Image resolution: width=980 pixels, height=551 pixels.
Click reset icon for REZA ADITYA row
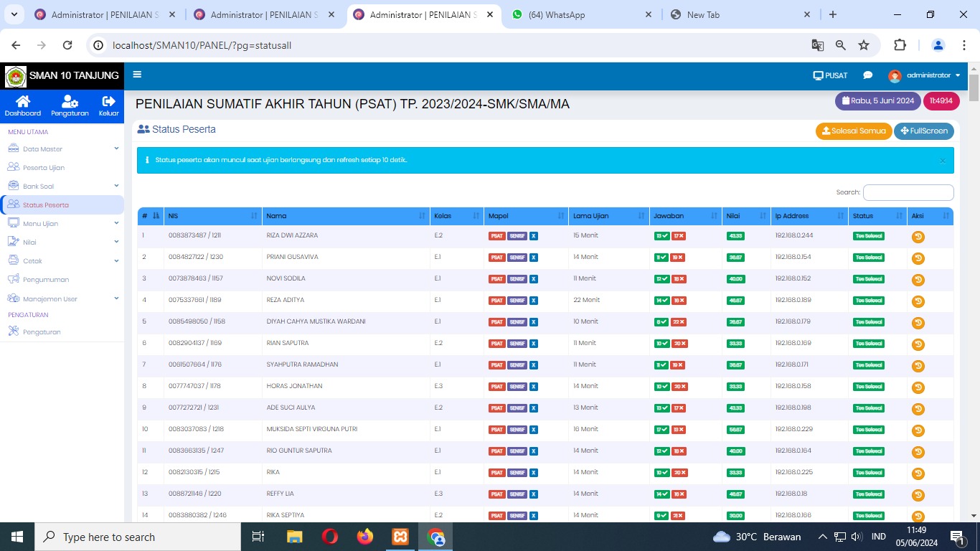918,301
